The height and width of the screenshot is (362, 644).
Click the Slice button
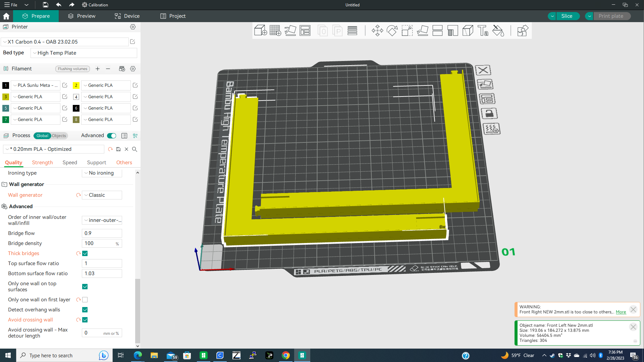(x=567, y=16)
